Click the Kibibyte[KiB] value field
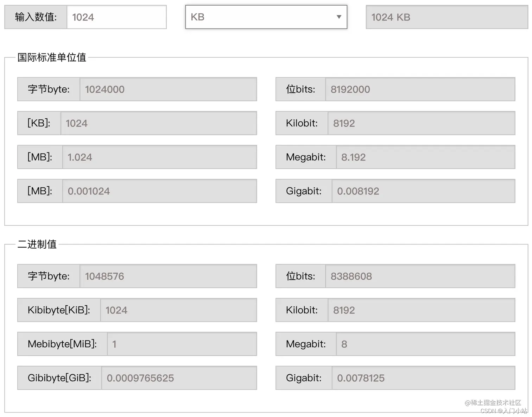Image resolution: width=532 pixels, height=417 pixels. 179,310
